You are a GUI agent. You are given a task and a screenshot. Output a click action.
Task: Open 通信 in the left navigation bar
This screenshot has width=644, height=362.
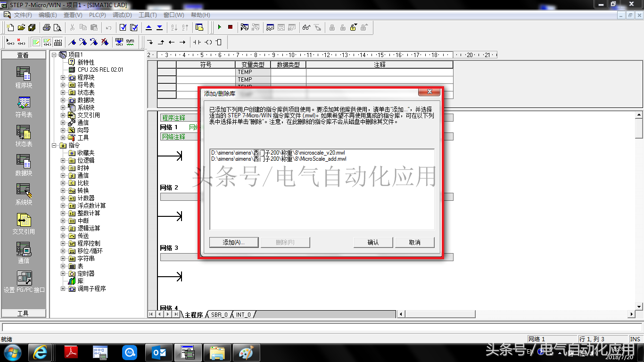24,253
